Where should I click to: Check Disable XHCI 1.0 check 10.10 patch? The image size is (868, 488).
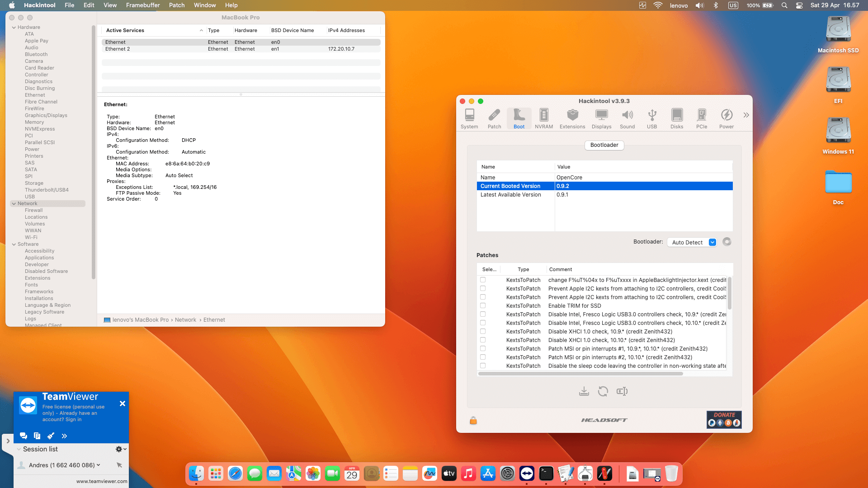[x=483, y=340]
